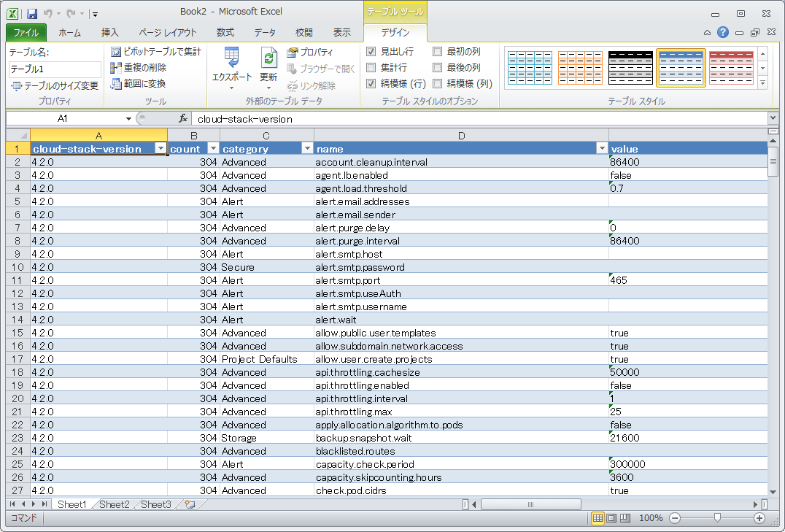Switch to Normal view in status bar
Viewport: 785px width, 532px height.
(x=598, y=518)
